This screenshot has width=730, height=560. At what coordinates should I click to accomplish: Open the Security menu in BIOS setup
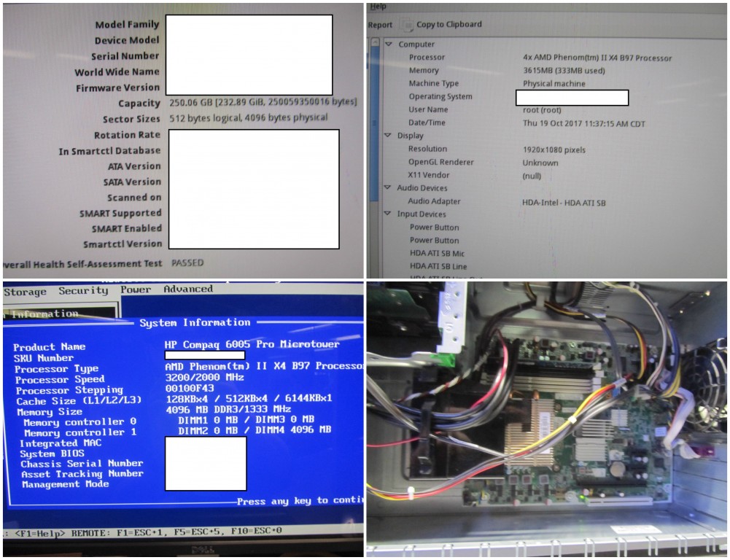coord(83,290)
